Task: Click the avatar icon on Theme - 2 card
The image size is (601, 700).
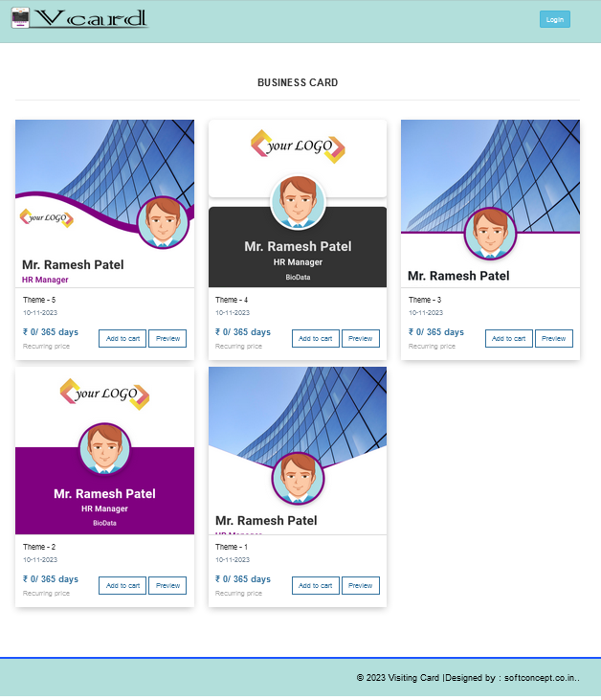Action: 104,449
